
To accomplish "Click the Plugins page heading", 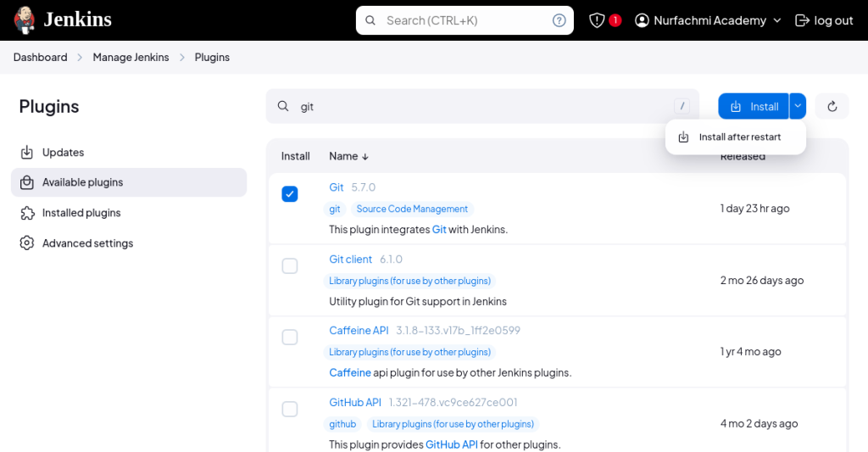I will point(49,106).
